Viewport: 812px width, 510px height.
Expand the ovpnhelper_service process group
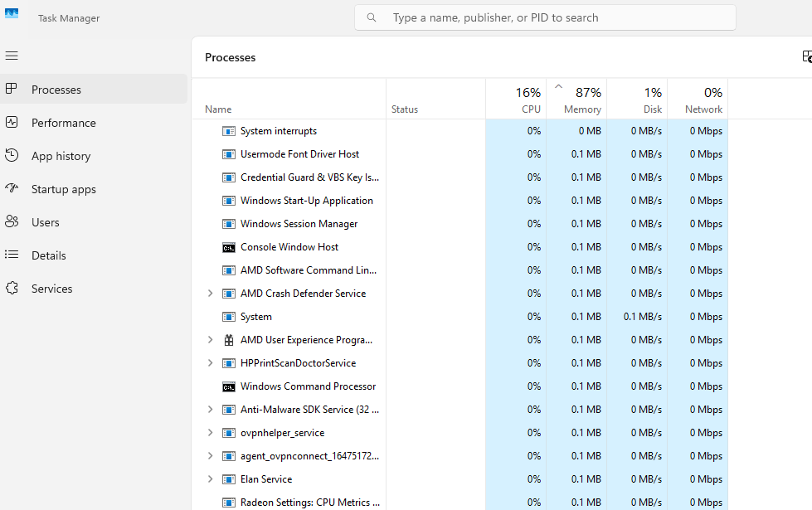point(210,433)
